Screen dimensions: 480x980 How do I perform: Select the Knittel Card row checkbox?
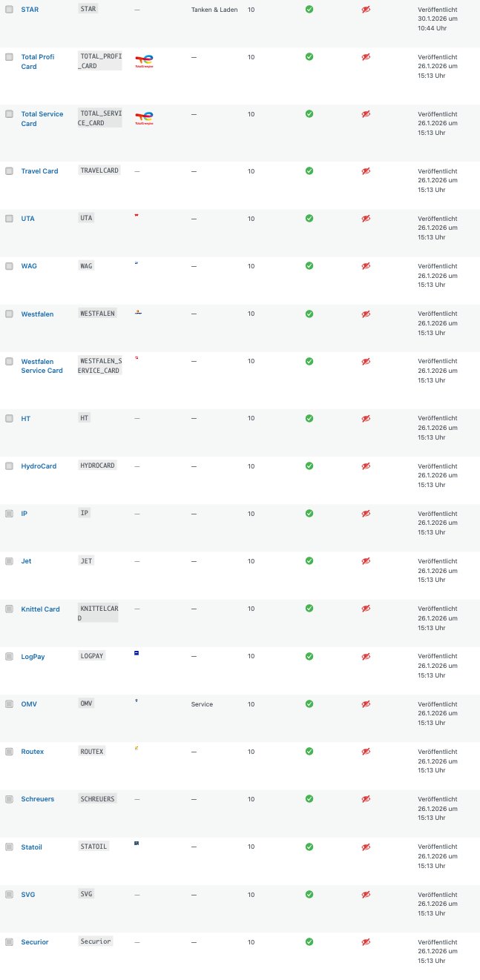[x=9, y=609]
